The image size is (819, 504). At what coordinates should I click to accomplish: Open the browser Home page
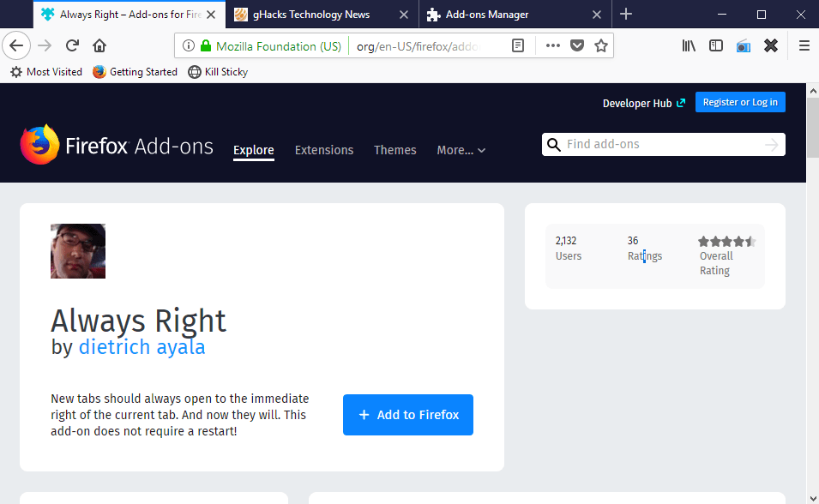[99, 45]
